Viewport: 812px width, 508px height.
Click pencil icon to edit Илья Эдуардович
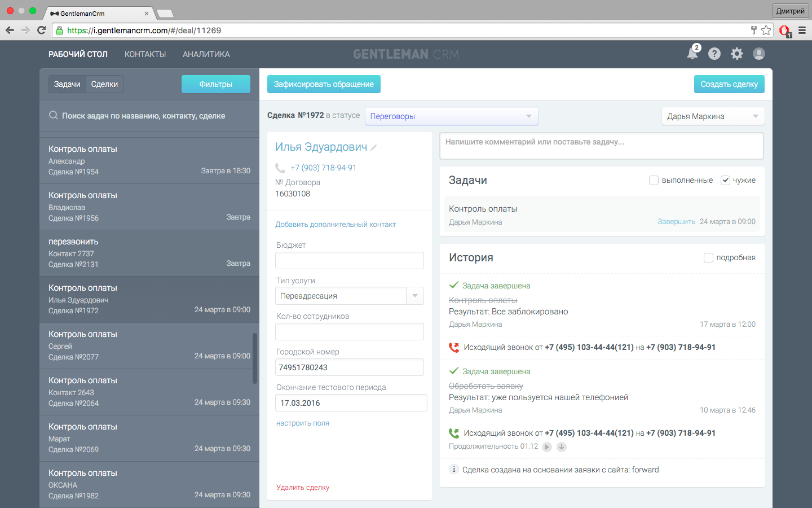[374, 148]
